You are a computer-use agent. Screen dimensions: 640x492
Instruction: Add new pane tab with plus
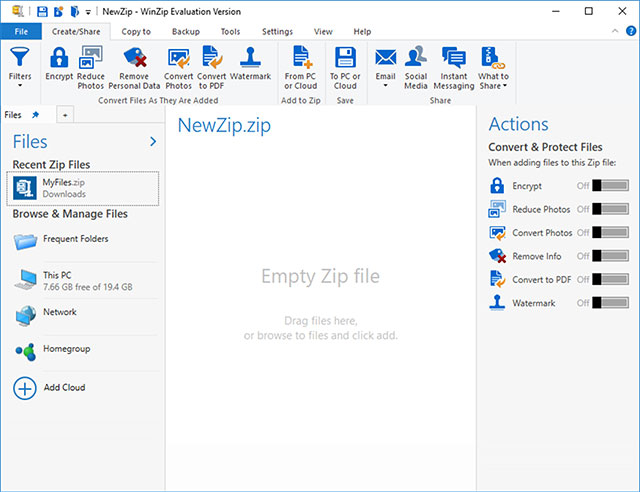point(65,115)
